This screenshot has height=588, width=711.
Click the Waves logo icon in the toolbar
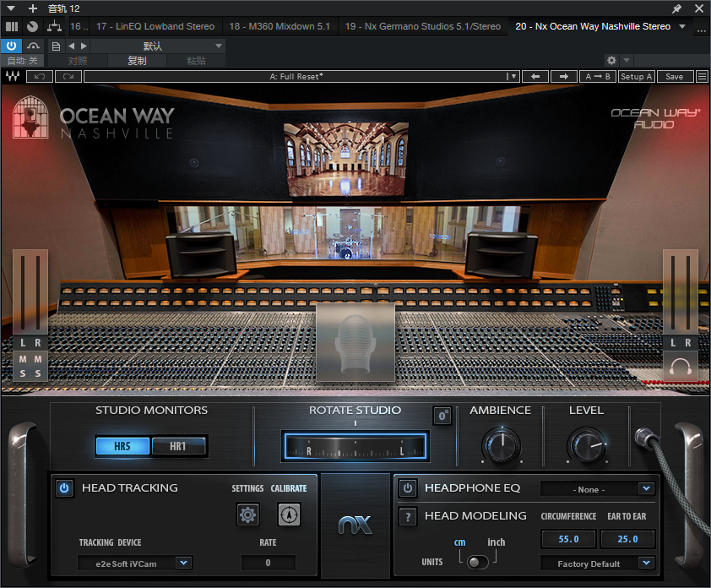click(x=13, y=76)
